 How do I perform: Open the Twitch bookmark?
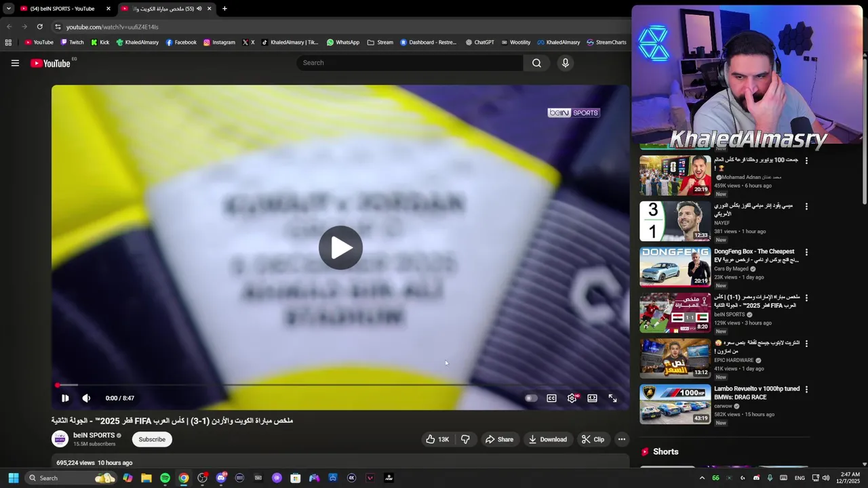coord(72,42)
